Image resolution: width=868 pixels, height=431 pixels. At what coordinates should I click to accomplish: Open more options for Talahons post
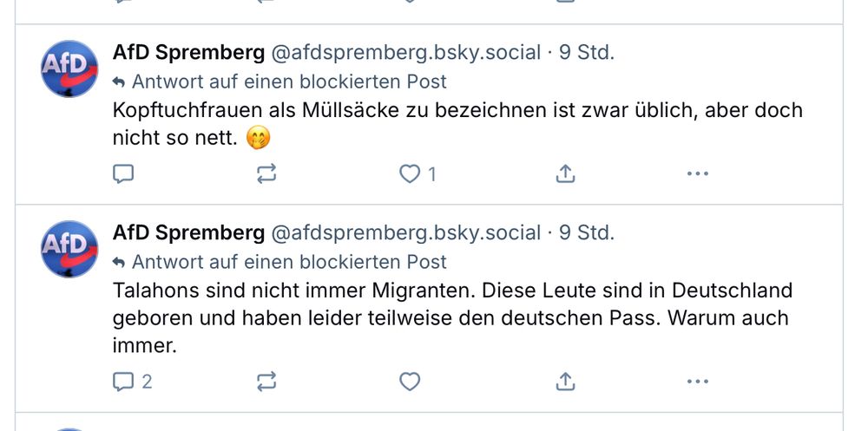[698, 382]
